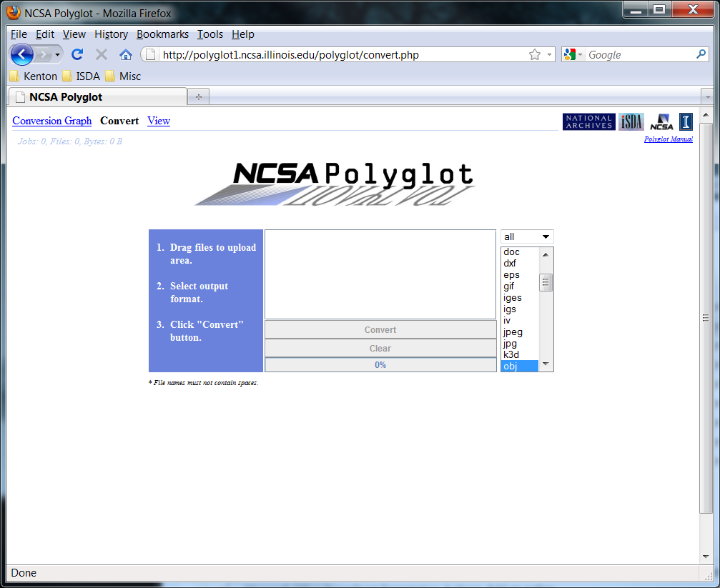Click the Clear button
This screenshot has width=720, height=588.
click(380, 349)
